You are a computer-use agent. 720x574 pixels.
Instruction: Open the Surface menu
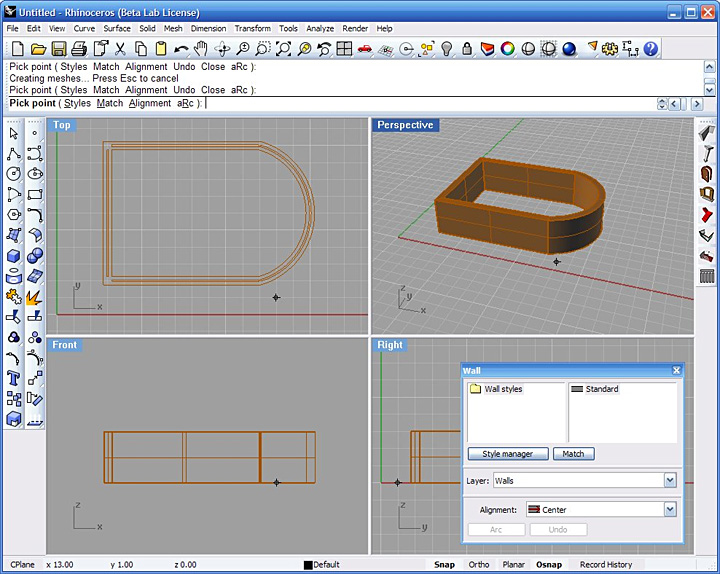[117, 29]
